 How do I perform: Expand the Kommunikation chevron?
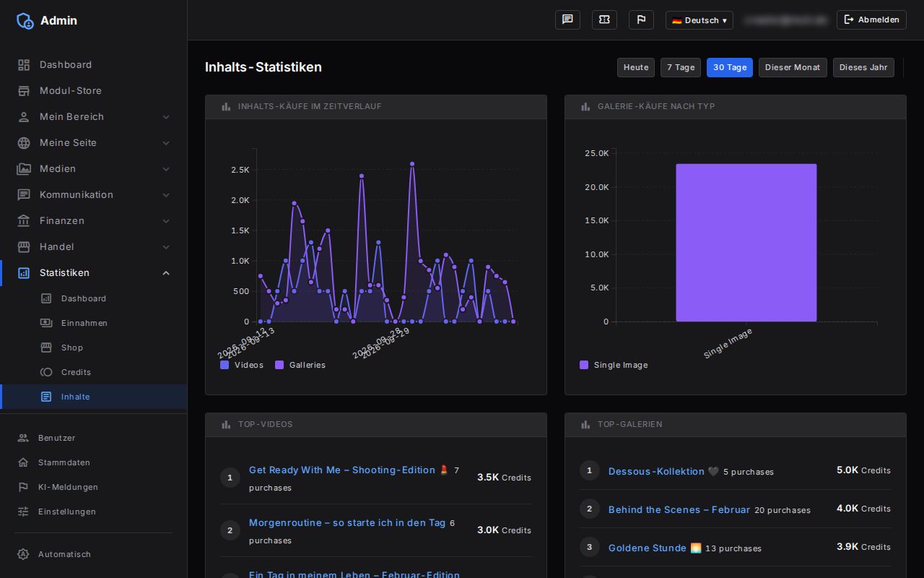pyautogui.click(x=166, y=195)
